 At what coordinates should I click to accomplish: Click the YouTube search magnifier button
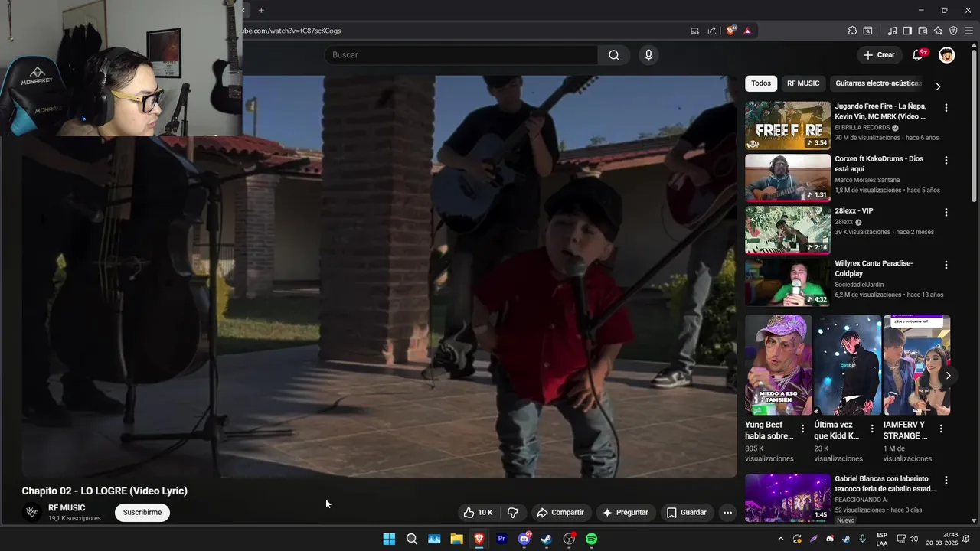[614, 55]
